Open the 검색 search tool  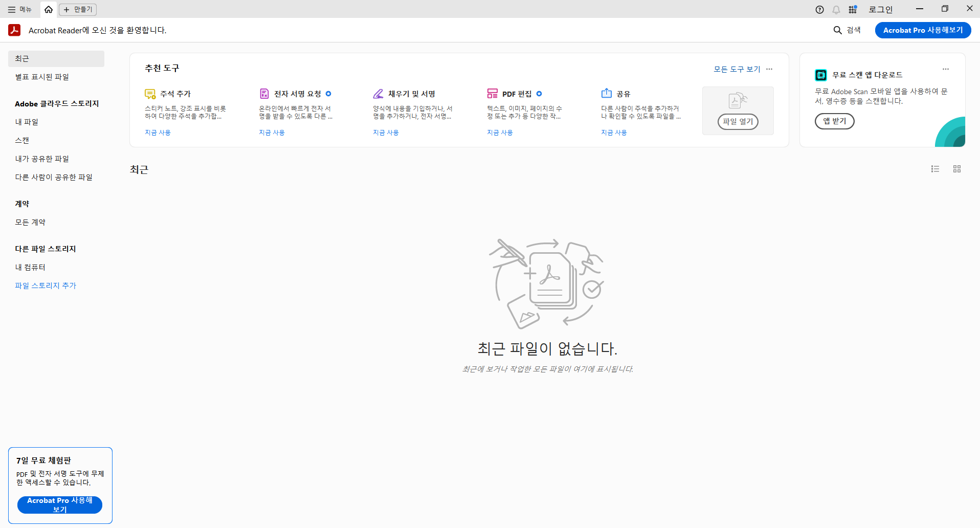tap(847, 30)
